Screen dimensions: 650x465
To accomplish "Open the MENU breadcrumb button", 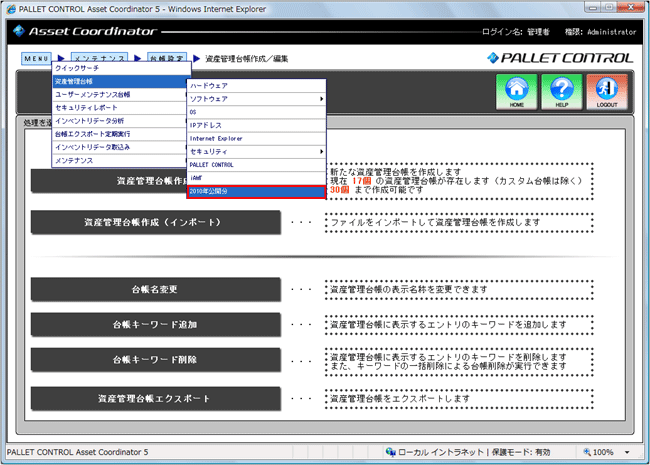I will click(36, 58).
